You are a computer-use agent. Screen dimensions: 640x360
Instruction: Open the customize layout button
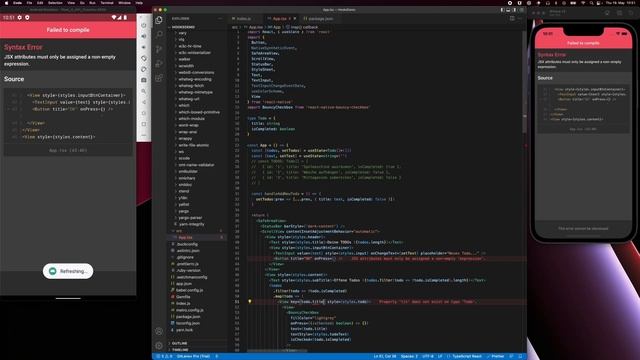point(521,10)
